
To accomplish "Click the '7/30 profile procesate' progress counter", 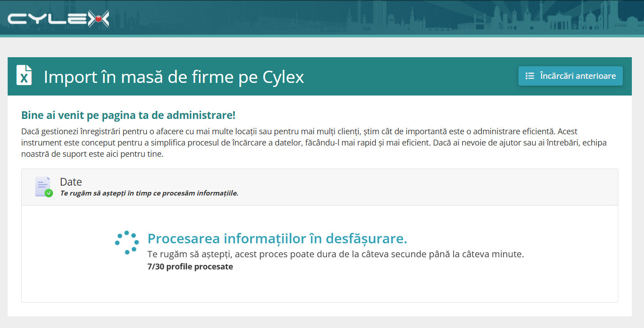I will point(190,266).
